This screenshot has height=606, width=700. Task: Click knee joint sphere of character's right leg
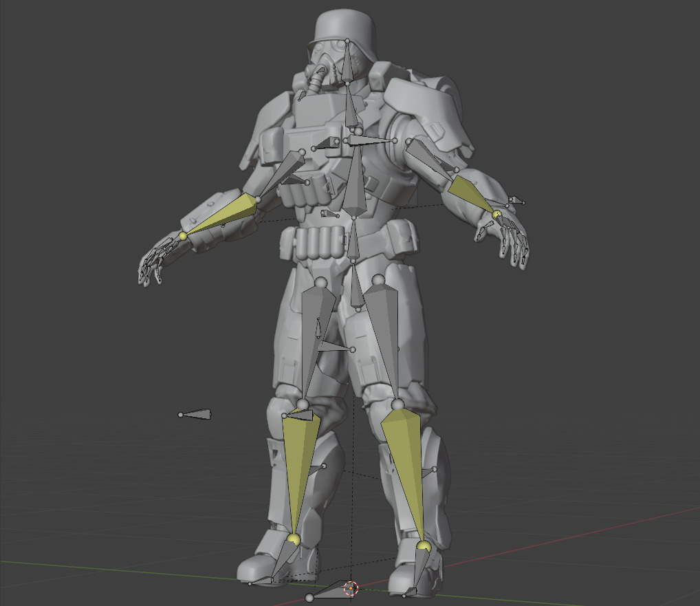coord(303,404)
